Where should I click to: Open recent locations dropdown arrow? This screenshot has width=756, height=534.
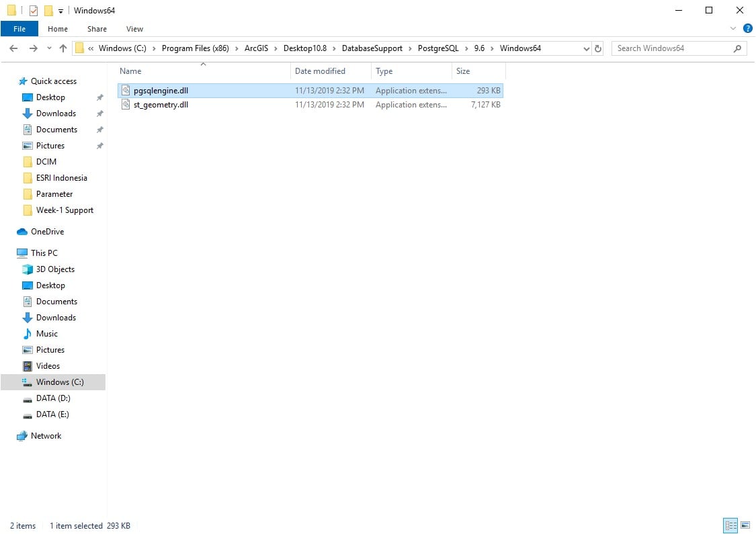(x=49, y=48)
